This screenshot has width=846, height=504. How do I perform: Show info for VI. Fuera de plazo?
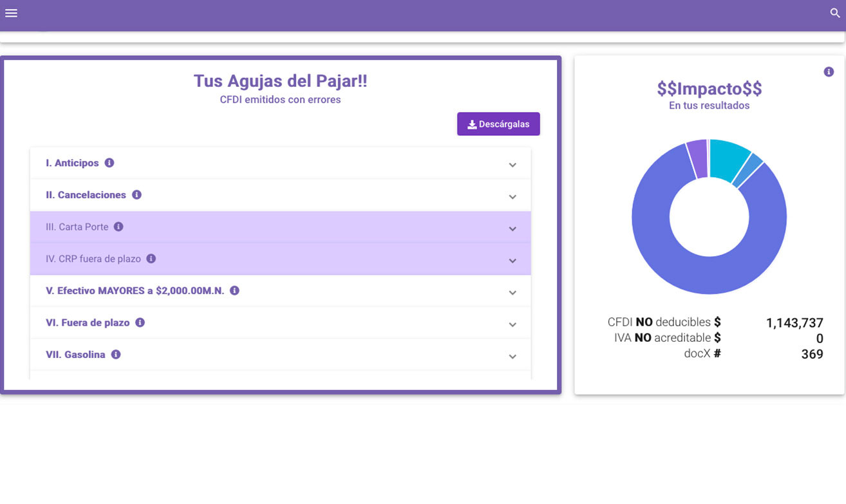click(x=140, y=322)
